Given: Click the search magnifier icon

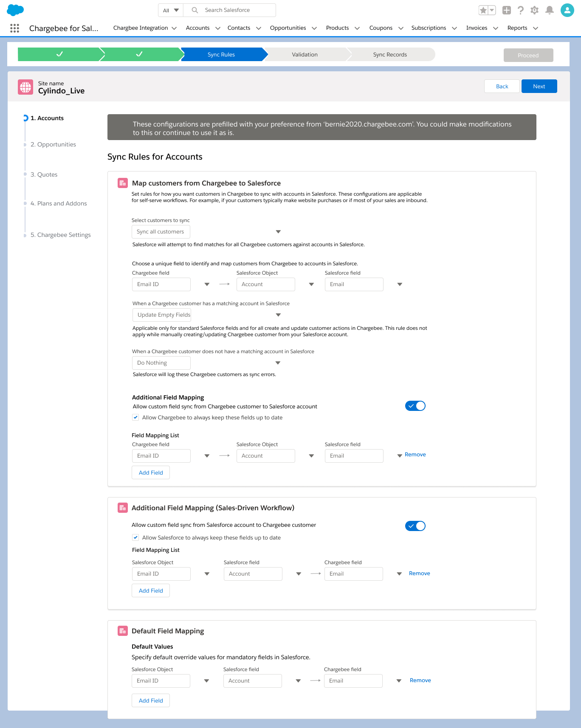Looking at the screenshot, I should click(x=195, y=10).
